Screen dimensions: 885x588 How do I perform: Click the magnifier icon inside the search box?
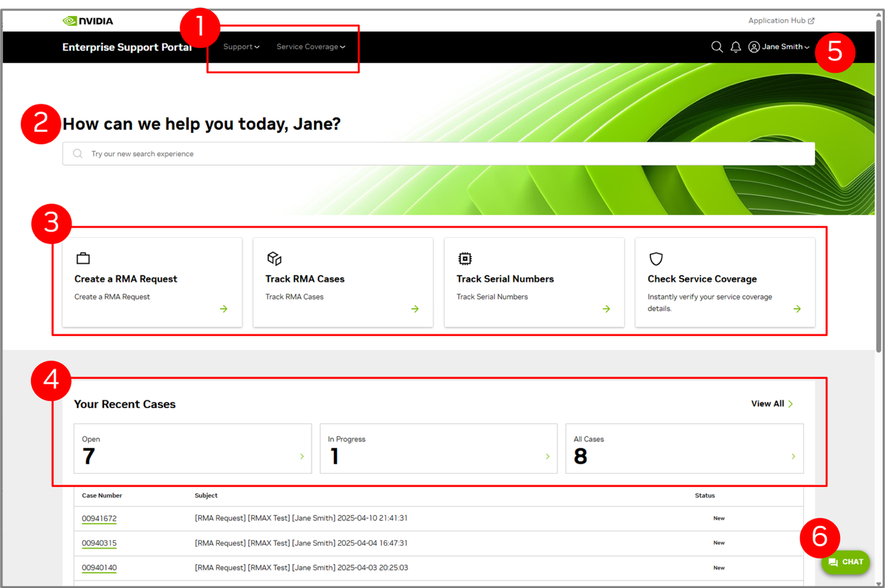pos(77,153)
